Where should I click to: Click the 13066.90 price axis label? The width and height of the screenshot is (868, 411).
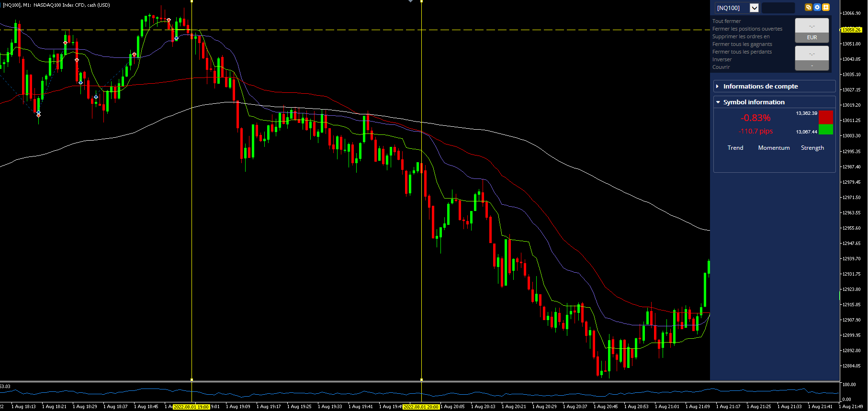click(851, 13)
